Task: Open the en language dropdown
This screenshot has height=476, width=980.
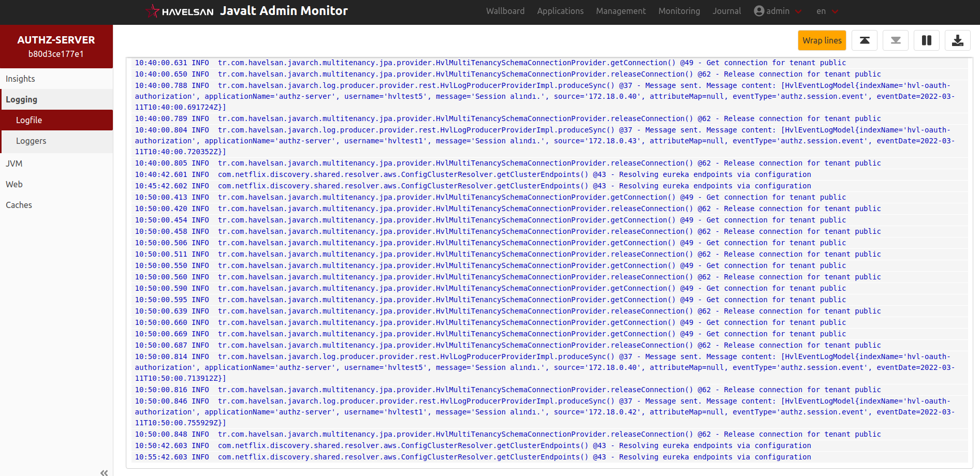Action: point(827,11)
